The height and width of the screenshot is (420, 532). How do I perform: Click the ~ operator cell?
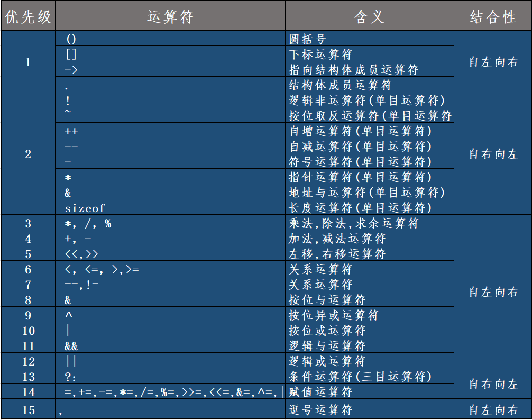(170, 115)
